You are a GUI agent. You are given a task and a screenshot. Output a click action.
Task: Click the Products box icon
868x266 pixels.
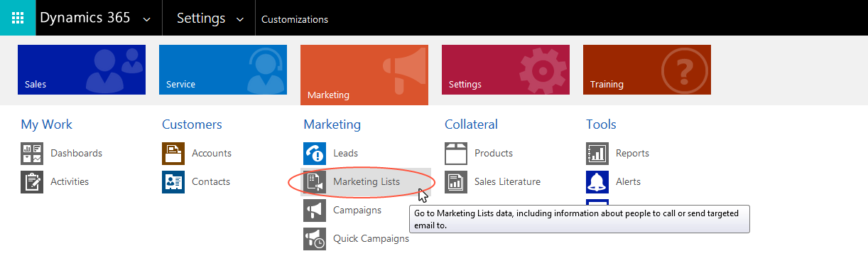[x=456, y=154]
